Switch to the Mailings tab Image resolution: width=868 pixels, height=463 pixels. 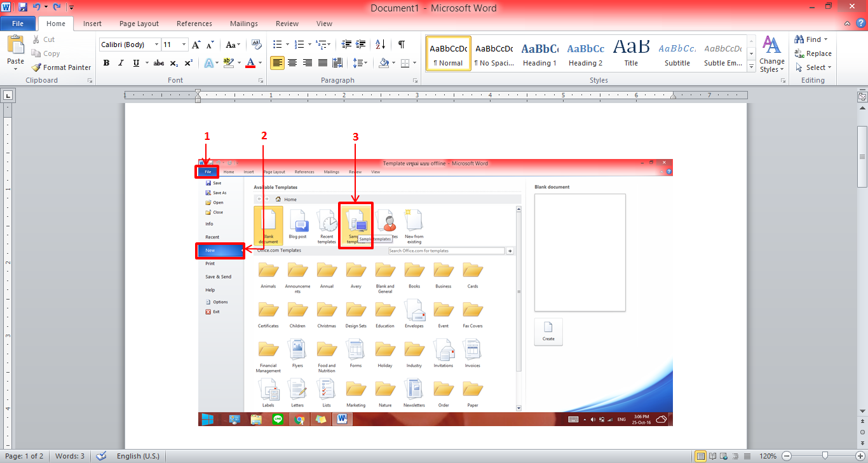[x=244, y=24]
